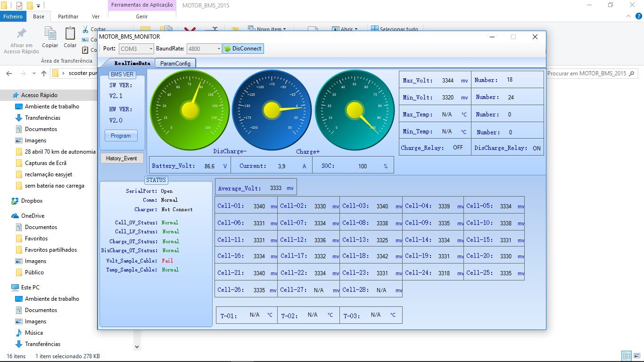Click the OneDrive cloud icon in the sidebar

click(x=15, y=216)
